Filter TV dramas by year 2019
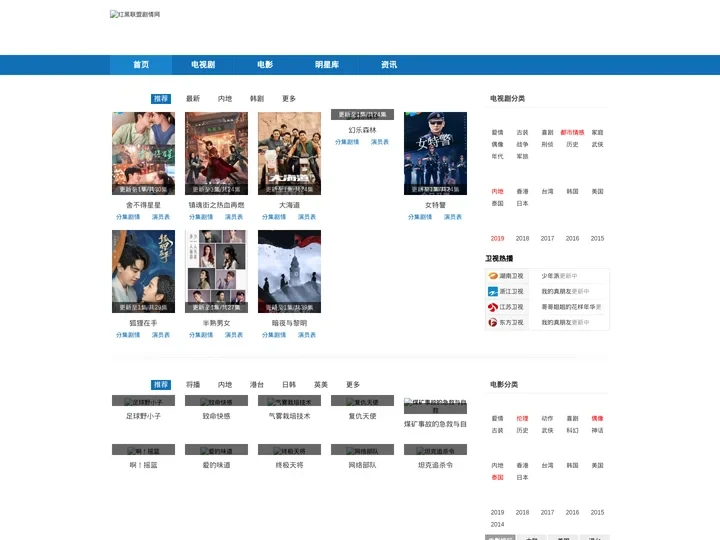720x540 pixels. 497,239
